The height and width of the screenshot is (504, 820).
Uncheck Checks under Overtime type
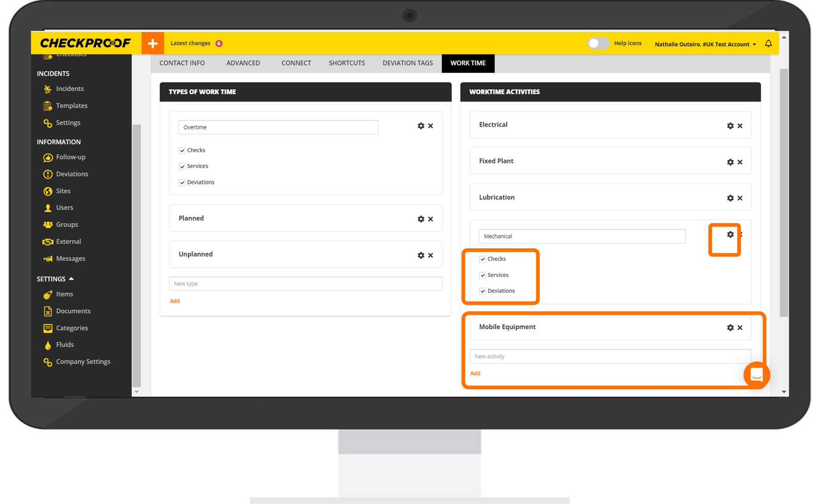click(182, 150)
